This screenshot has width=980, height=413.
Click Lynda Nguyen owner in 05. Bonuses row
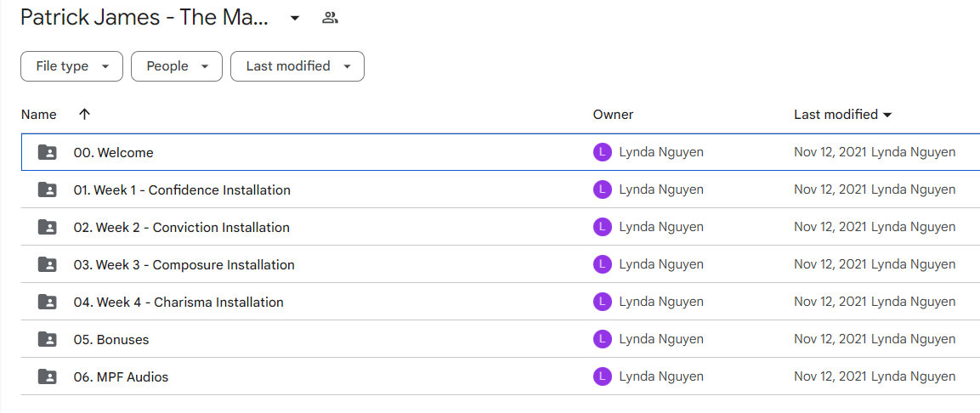tap(661, 339)
